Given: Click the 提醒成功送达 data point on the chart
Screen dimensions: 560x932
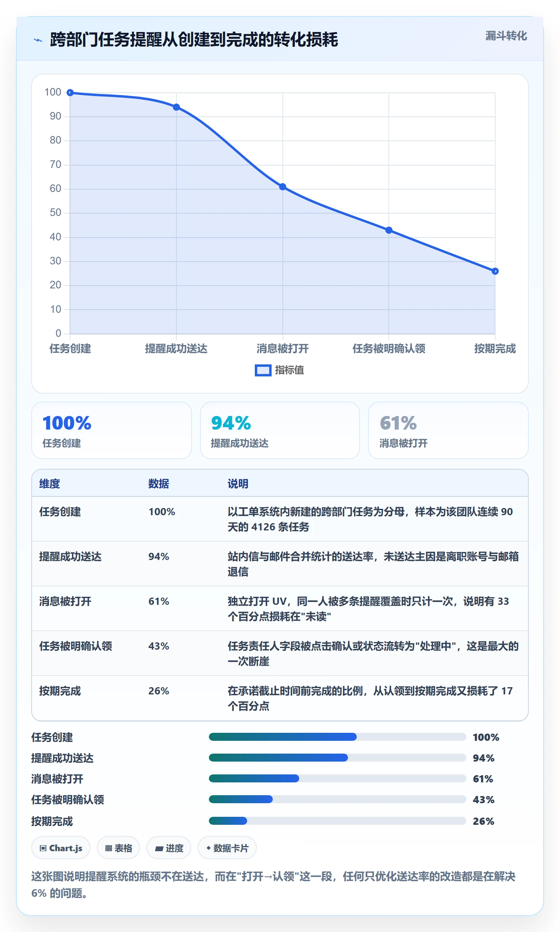Looking at the screenshot, I should click(x=176, y=107).
